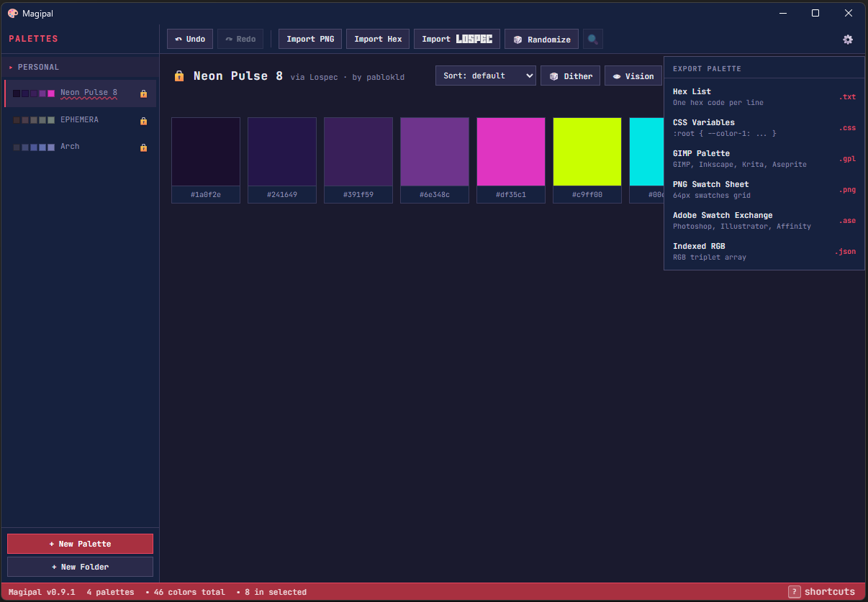Select the #391f59 color swatch
The width and height of the screenshot is (868, 602).
pyautogui.click(x=358, y=152)
